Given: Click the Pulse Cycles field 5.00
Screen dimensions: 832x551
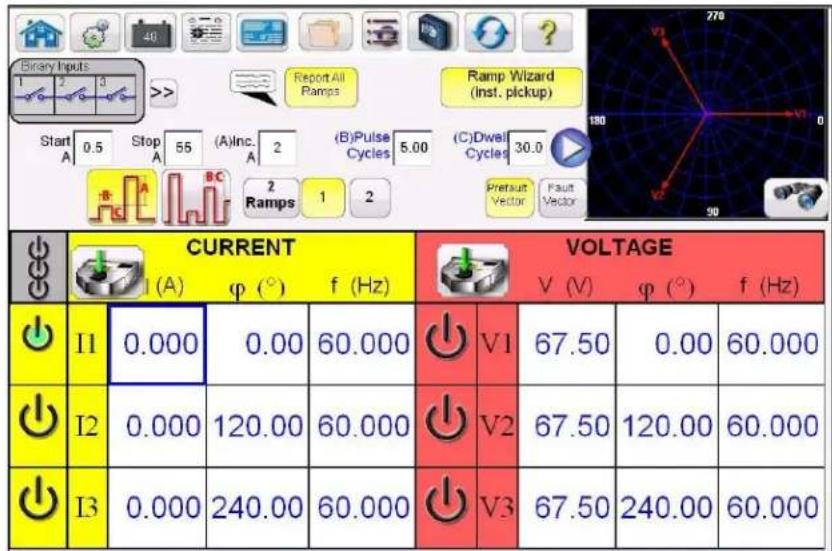Looking at the screenshot, I should tap(413, 148).
